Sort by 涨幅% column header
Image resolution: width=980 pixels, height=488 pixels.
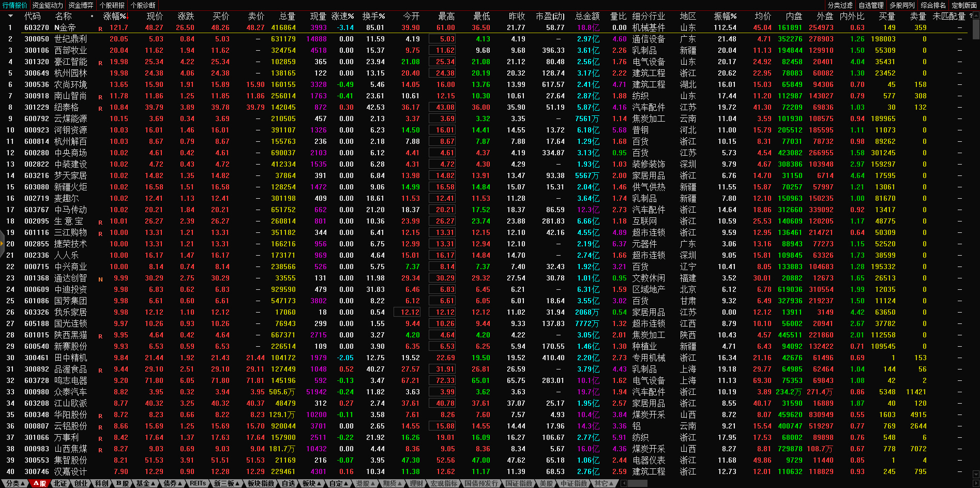[x=114, y=17]
